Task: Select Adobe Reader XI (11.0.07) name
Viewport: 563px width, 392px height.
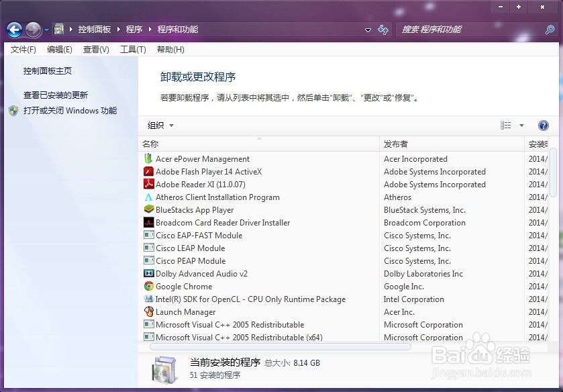Action: point(201,185)
